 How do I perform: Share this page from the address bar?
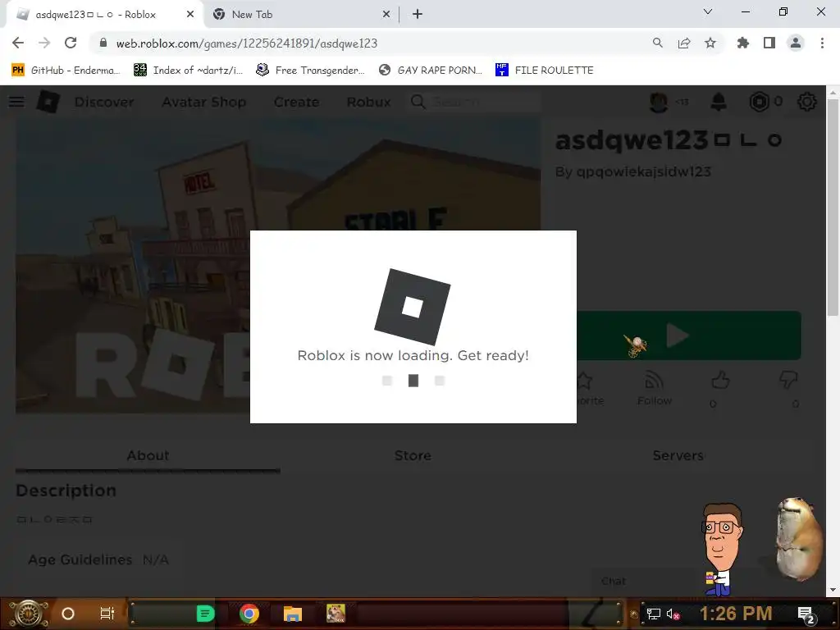[x=684, y=43]
